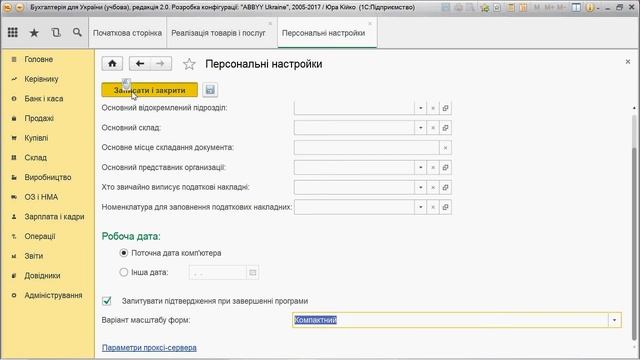
Task: Open the history icon in the top panel
Action: (x=56, y=32)
